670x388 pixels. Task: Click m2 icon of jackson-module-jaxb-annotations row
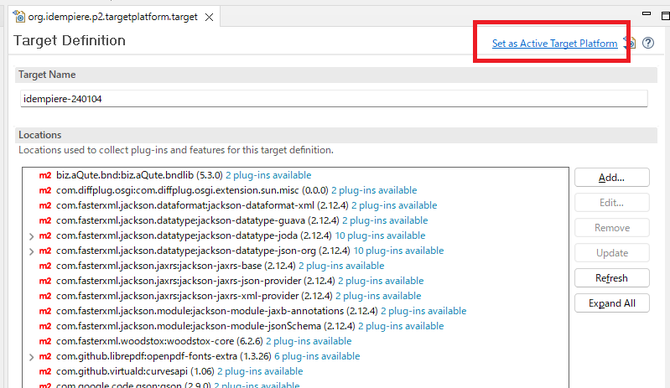click(45, 311)
